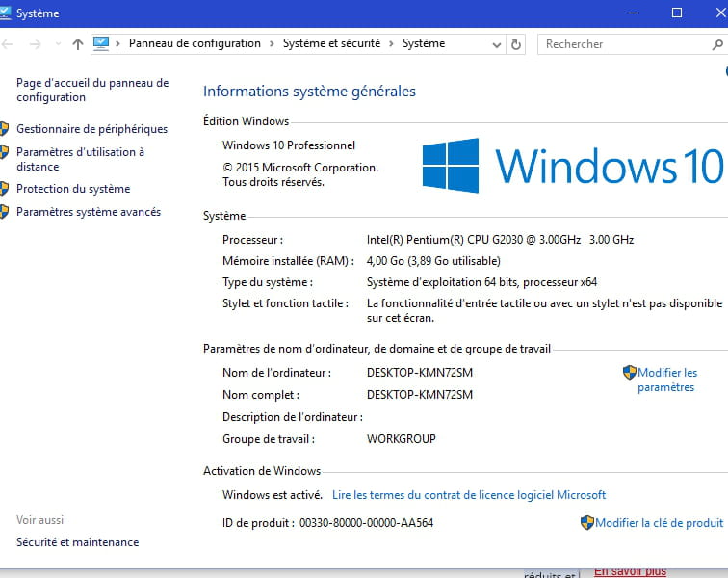Close the Système window

point(720,13)
